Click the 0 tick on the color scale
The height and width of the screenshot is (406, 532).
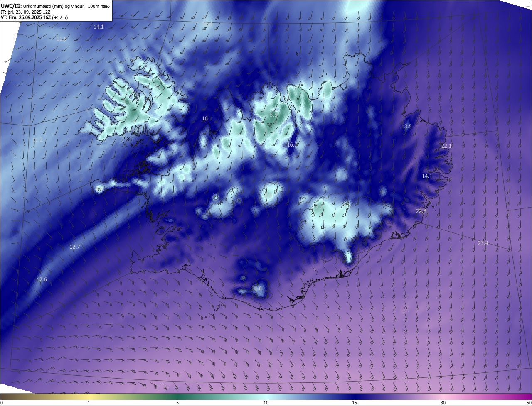click(2, 403)
